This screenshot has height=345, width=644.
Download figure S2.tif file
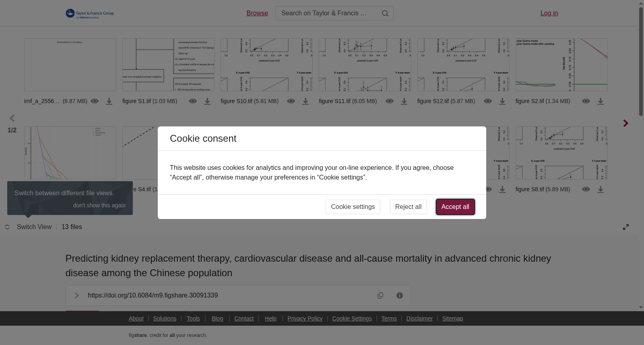pos(601,101)
